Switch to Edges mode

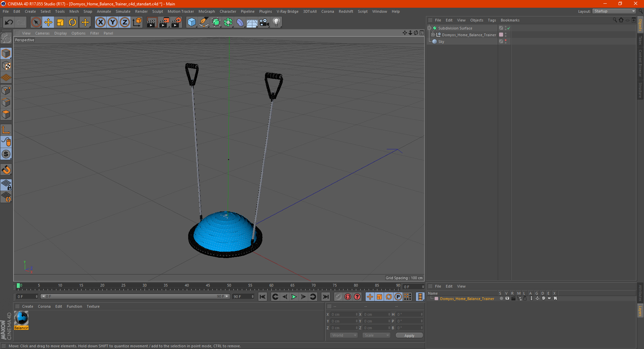[x=6, y=102]
